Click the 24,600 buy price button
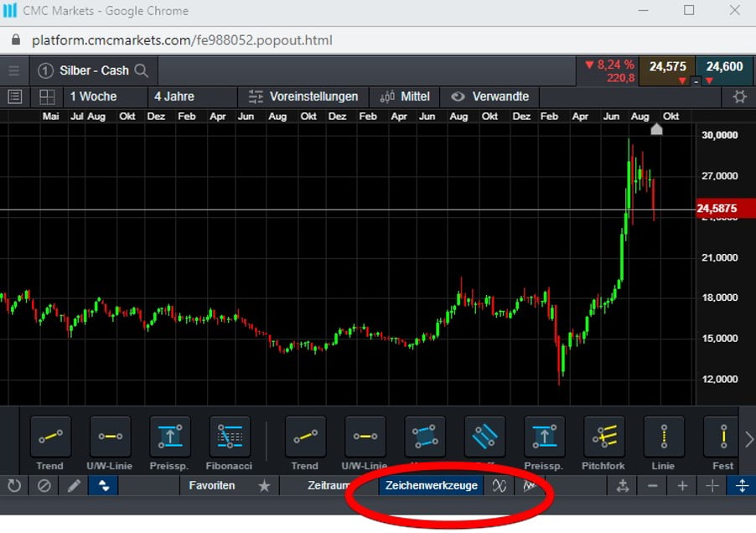The width and height of the screenshot is (756, 533). [724, 67]
